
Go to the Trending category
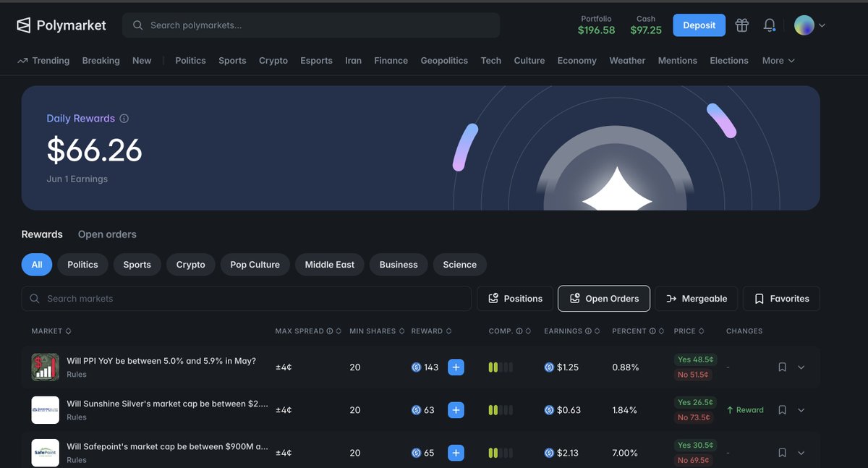coord(43,61)
